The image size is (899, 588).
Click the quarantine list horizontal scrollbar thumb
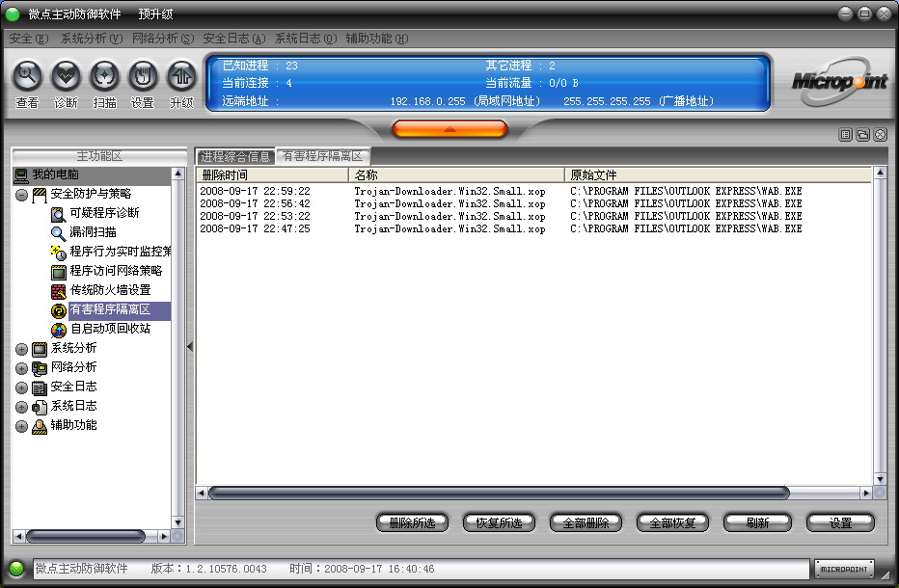[x=499, y=493]
